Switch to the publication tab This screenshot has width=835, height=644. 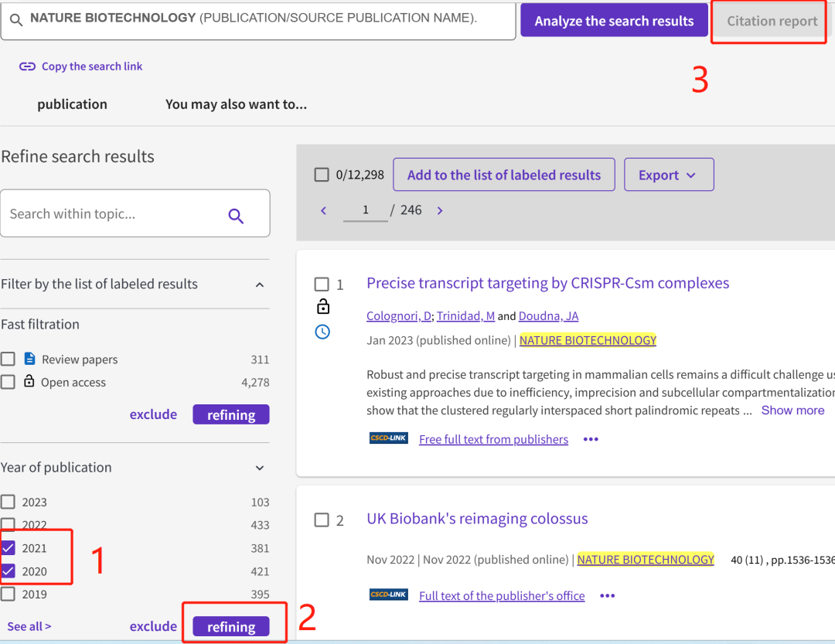coord(72,104)
